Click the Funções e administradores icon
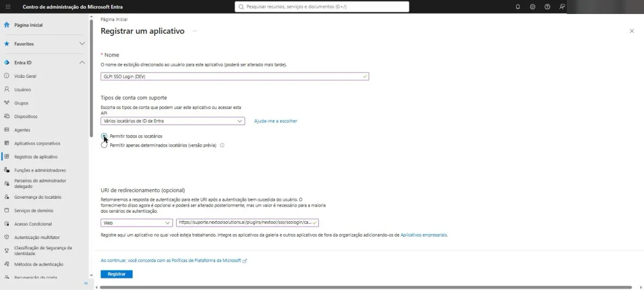 click(x=7, y=170)
